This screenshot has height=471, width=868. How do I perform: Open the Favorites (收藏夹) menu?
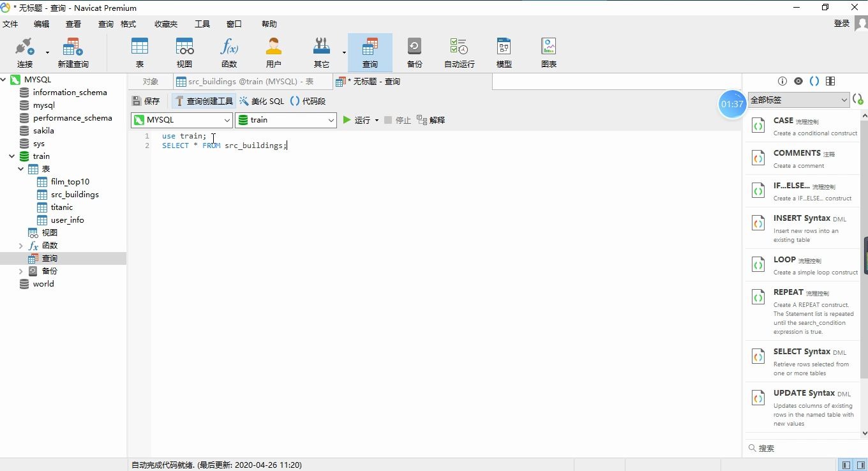click(x=166, y=24)
